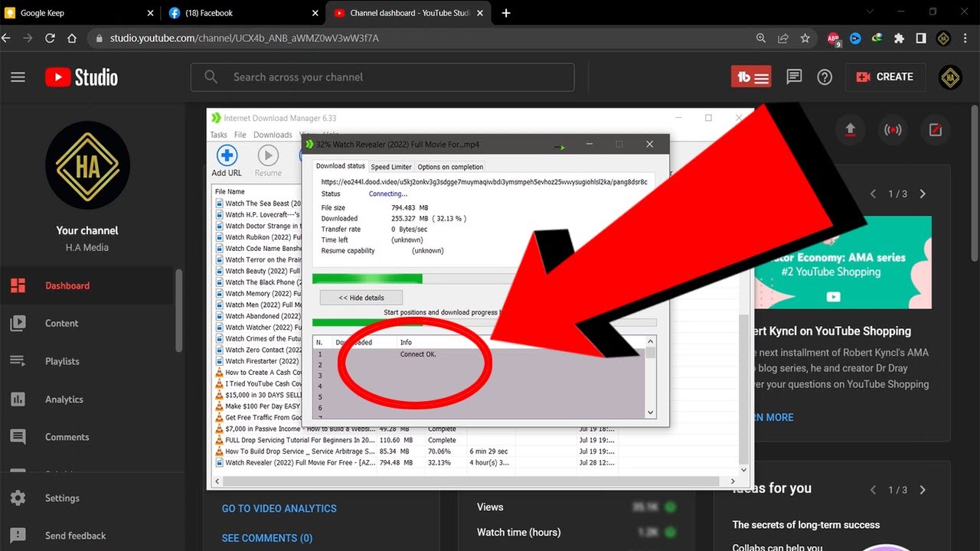The image size is (980, 551).
Task: Open the Extensions puzzle icon
Action: click(899, 38)
